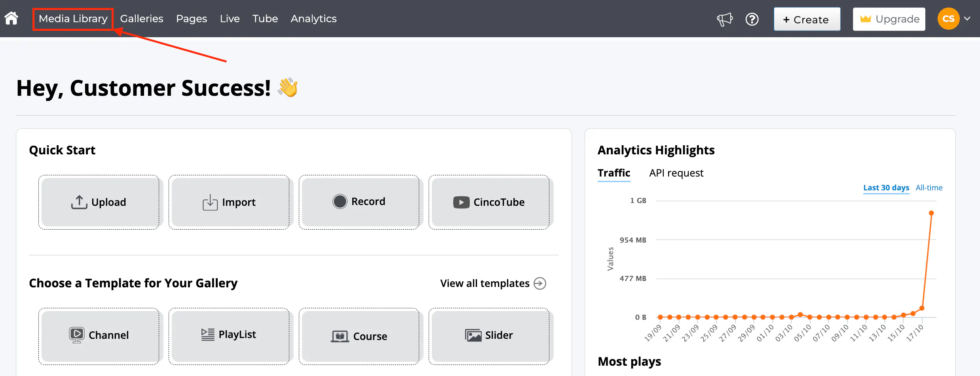This screenshot has height=376, width=980.
Task: Open View all templates link
Action: [x=493, y=283]
